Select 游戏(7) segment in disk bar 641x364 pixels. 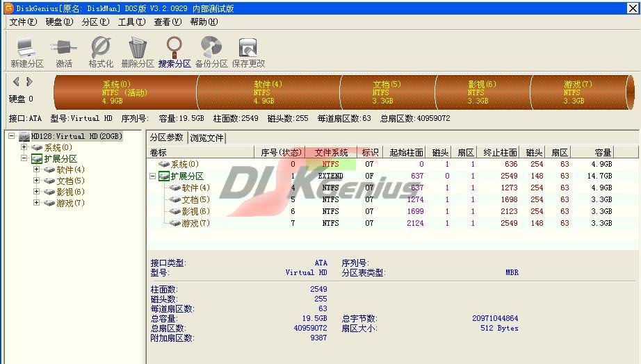coord(578,92)
